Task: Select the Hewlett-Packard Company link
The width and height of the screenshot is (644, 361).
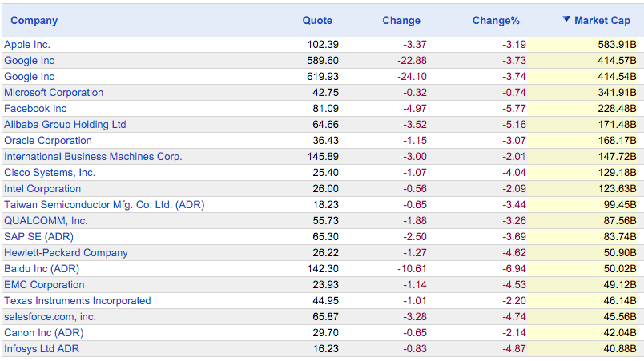Action: coord(66,253)
